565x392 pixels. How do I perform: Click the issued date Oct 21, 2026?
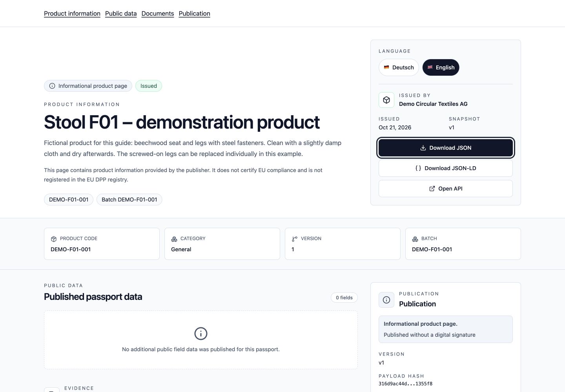click(395, 127)
